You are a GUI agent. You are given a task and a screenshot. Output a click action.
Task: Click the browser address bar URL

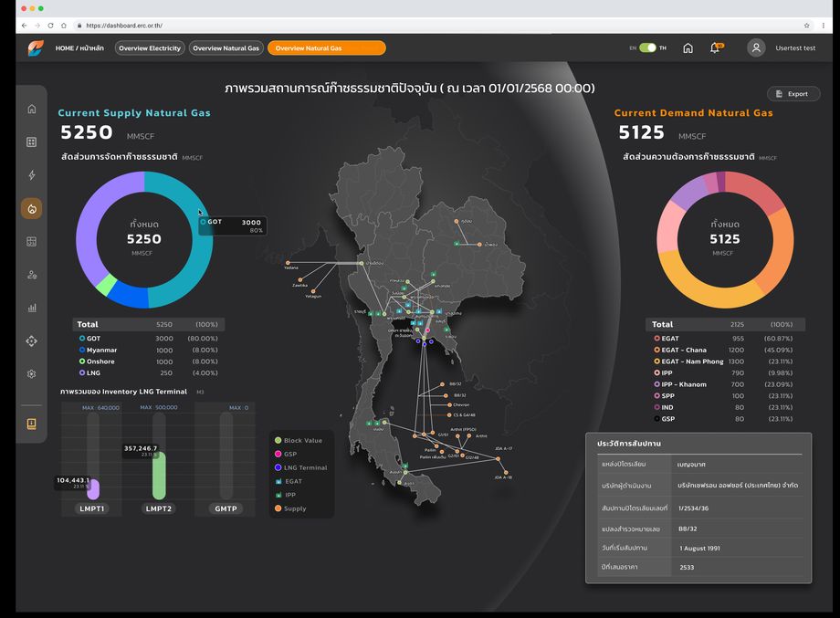pos(124,26)
